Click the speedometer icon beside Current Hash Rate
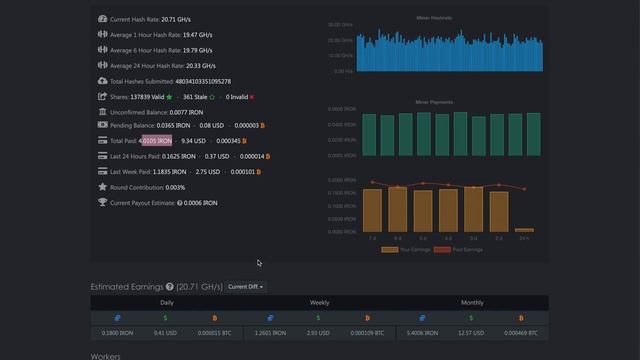The width and height of the screenshot is (640, 360). point(102,19)
